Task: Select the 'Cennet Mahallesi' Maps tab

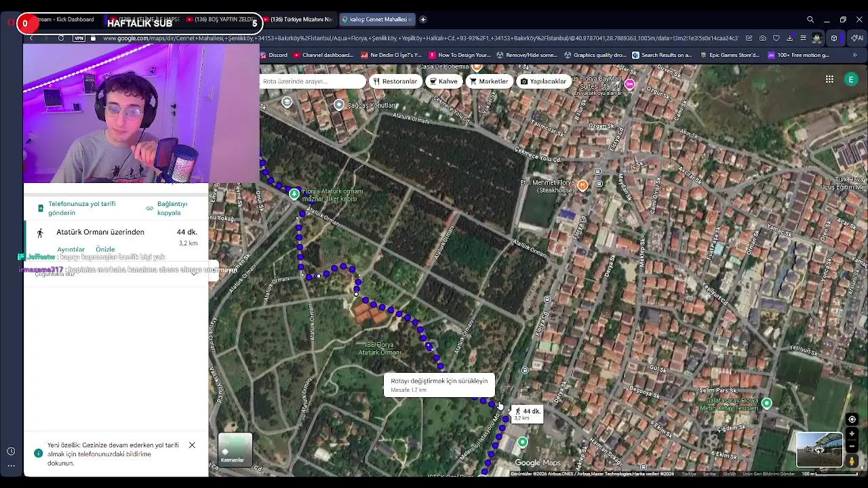Action: coord(376,20)
